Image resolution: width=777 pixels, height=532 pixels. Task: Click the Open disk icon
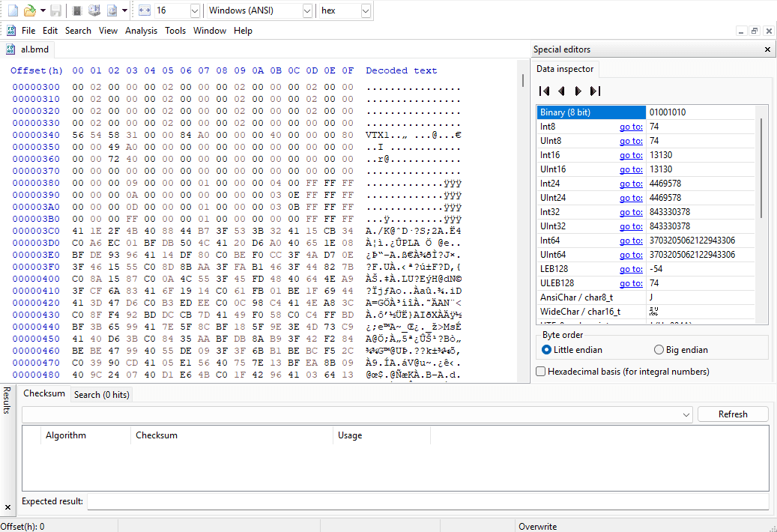click(94, 10)
